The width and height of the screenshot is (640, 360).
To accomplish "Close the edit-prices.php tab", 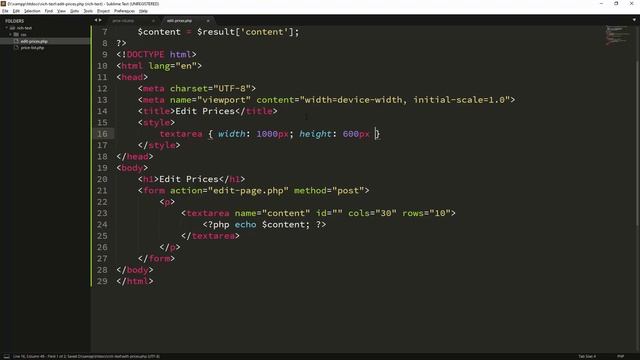I will [208, 20].
